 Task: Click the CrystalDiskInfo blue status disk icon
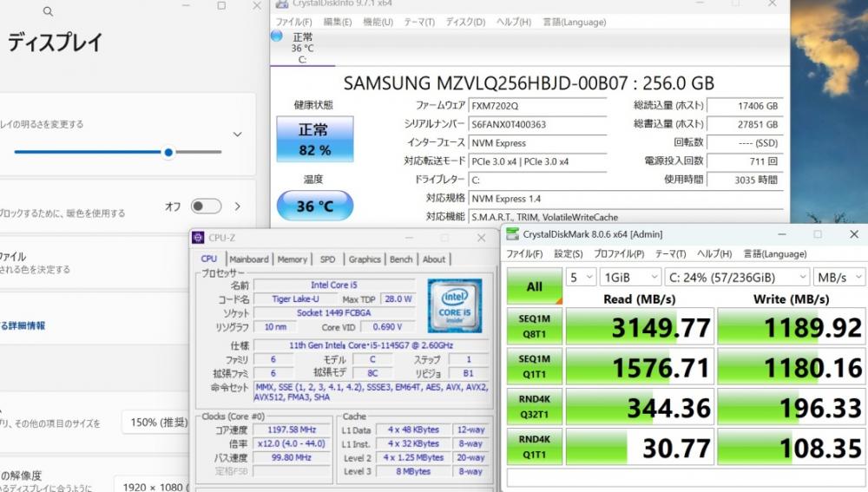pos(277,36)
